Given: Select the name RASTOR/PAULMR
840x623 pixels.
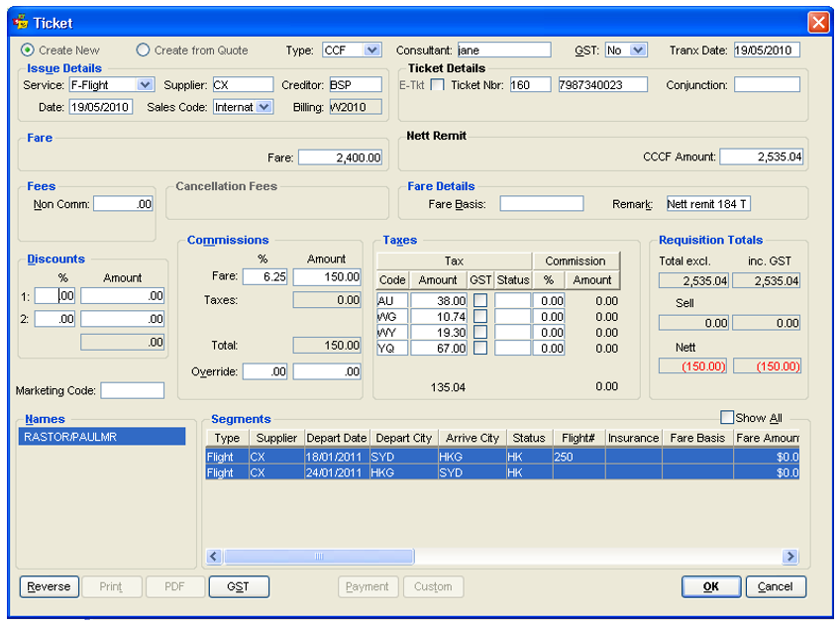Looking at the screenshot, I should point(102,437).
